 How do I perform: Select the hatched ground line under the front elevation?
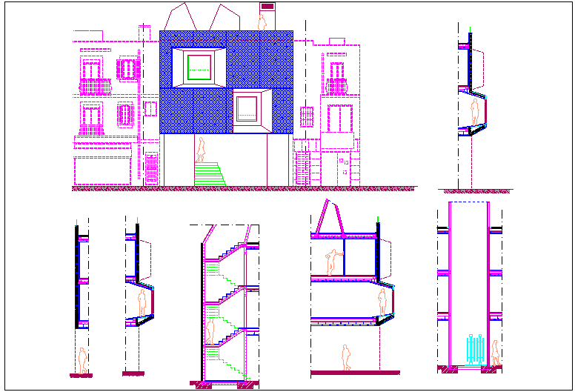pos(245,189)
